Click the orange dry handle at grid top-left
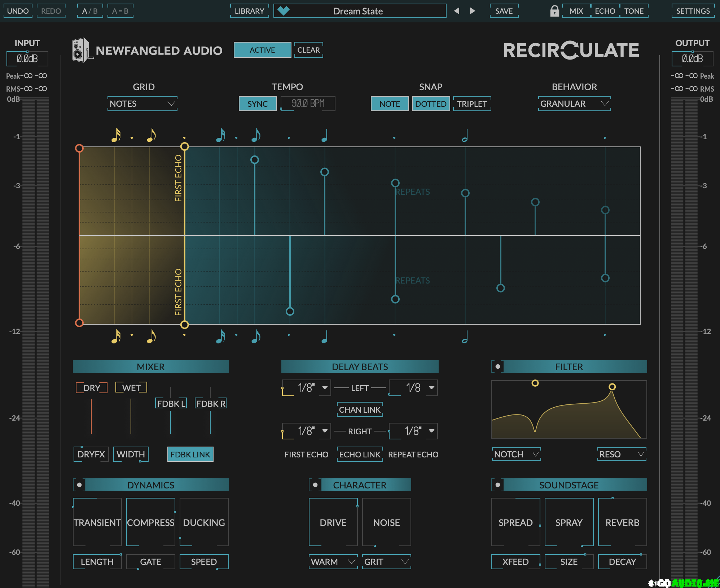This screenshot has height=588, width=720. pos(79,148)
